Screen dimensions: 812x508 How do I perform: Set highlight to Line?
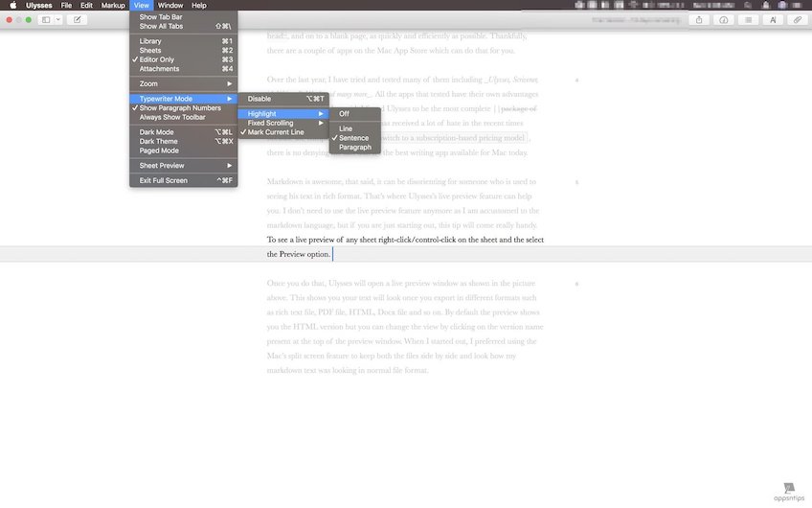pyautogui.click(x=346, y=128)
